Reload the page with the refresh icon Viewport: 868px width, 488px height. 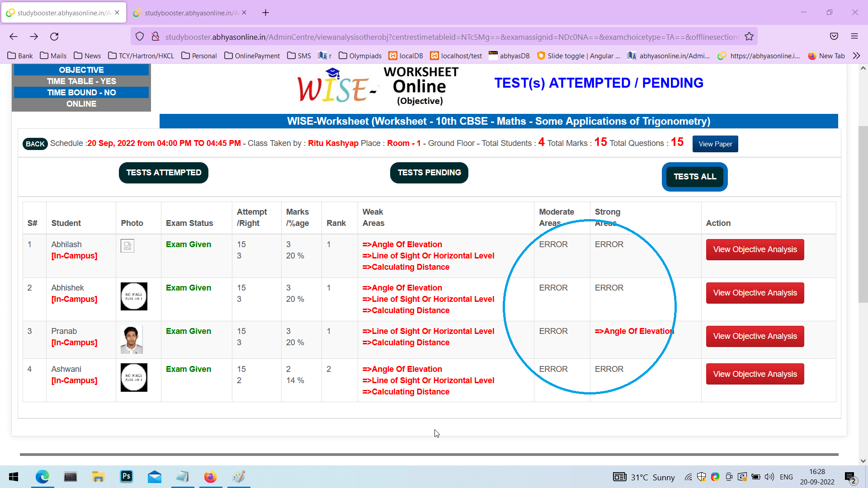(54, 37)
